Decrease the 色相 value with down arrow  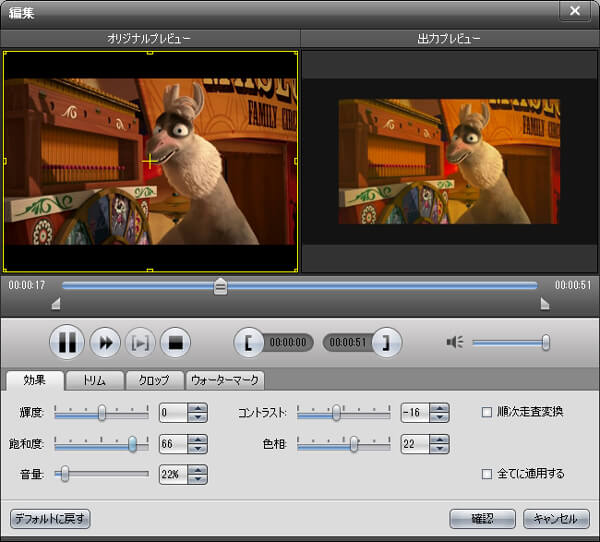(x=439, y=448)
